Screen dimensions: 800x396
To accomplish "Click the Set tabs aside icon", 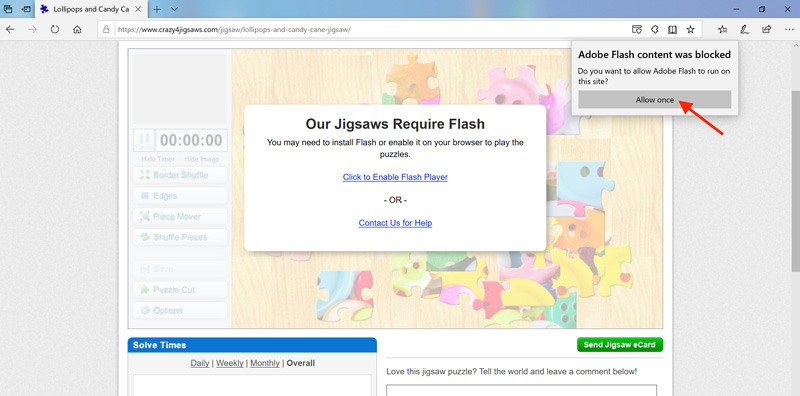I will tap(26, 9).
